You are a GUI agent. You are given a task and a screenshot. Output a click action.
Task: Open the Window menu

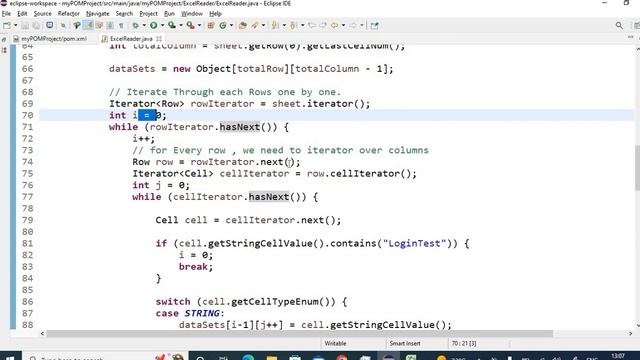point(192,13)
